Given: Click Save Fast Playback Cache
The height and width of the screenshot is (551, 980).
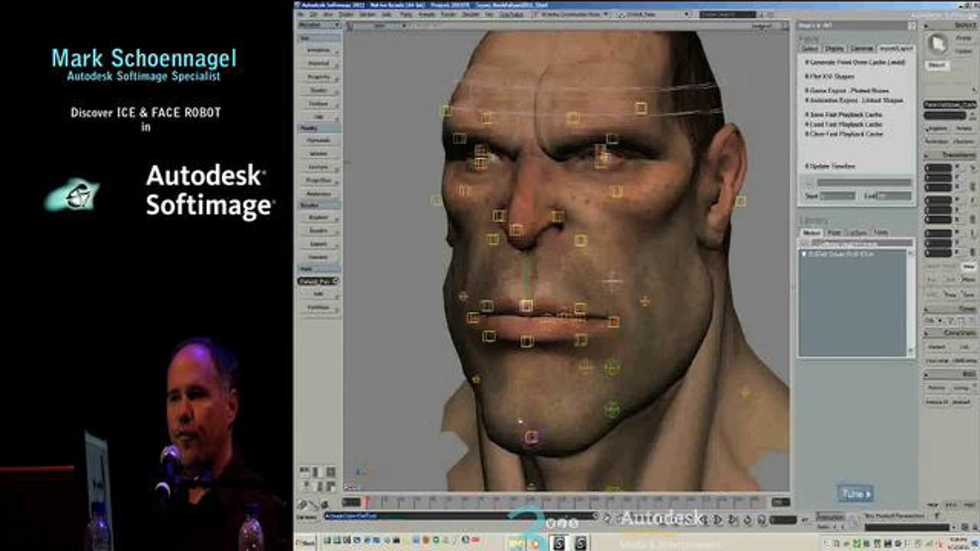Looking at the screenshot, I should point(843,115).
